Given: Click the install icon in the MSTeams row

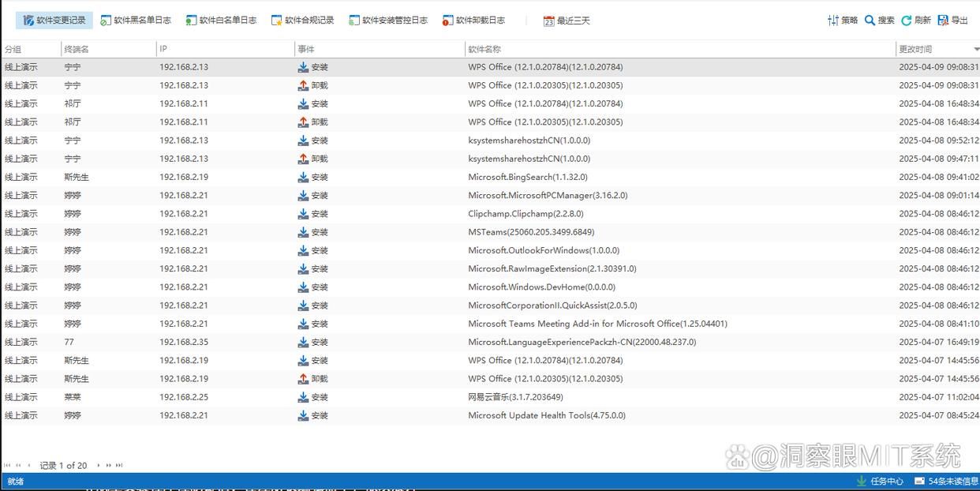Looking at the screenshot, I should 303,232.
